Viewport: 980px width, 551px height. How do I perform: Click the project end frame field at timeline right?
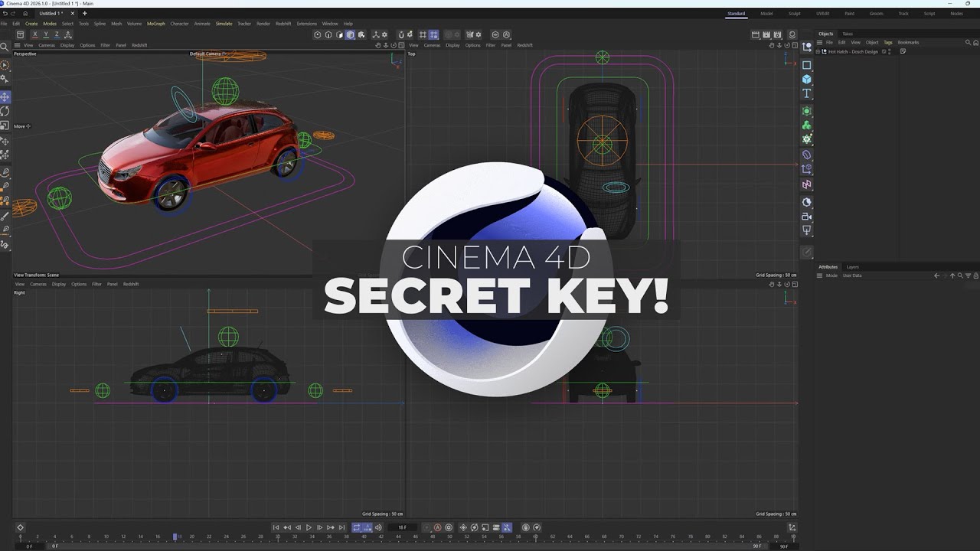pos(784,546)
